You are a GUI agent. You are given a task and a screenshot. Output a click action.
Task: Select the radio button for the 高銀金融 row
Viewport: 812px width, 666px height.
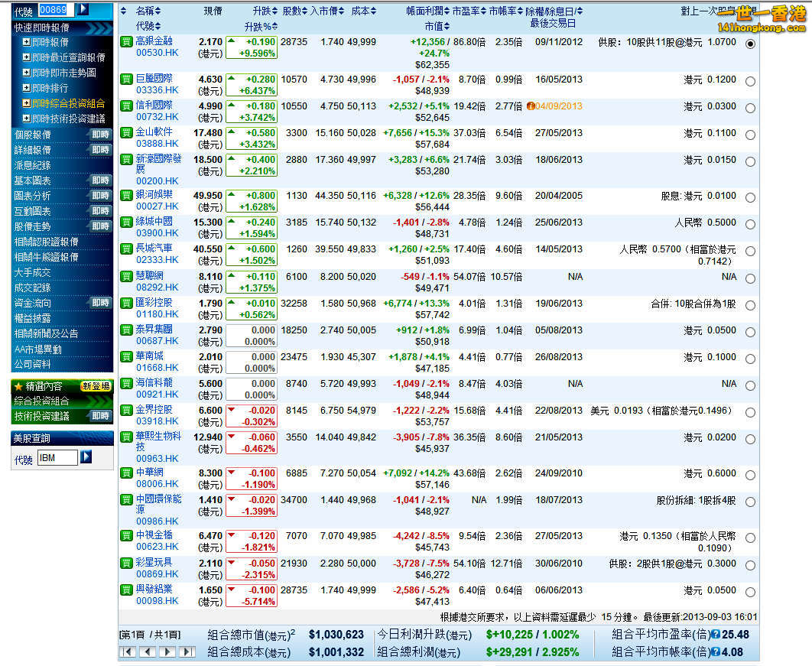click(x=750, y=44)
